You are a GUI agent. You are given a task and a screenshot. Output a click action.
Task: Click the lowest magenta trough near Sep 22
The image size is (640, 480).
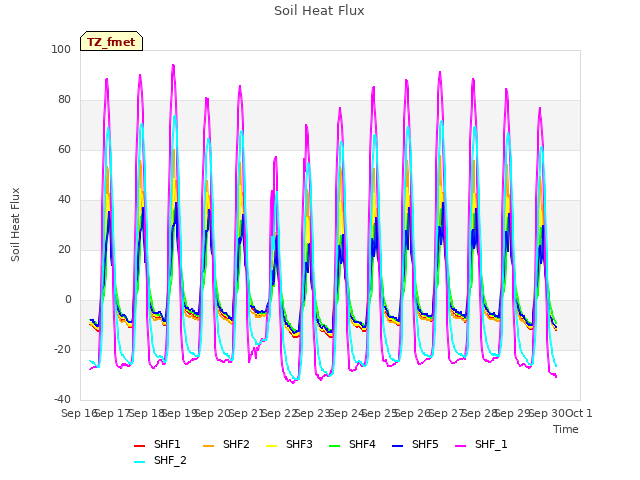292,382
